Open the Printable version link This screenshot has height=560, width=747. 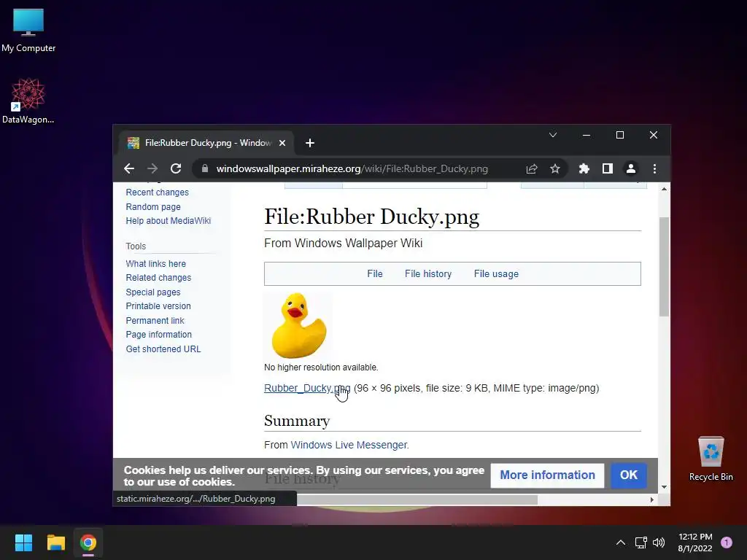(158, 306)
